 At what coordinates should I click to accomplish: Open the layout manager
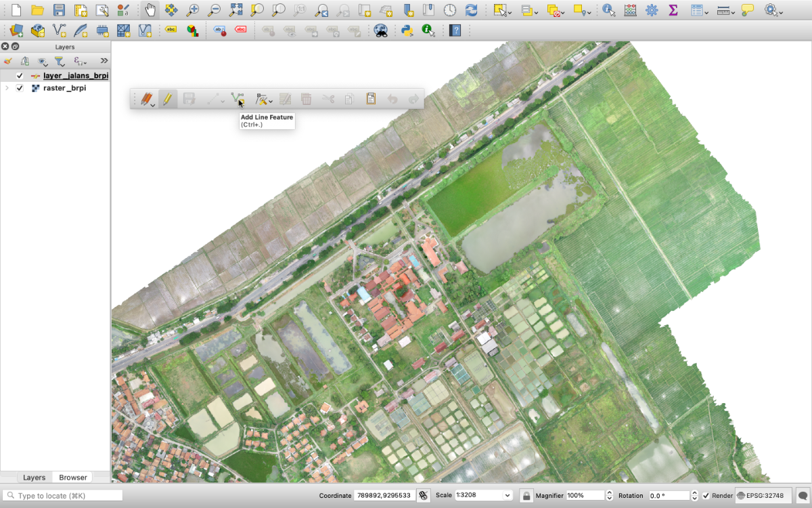click(102, 10)
